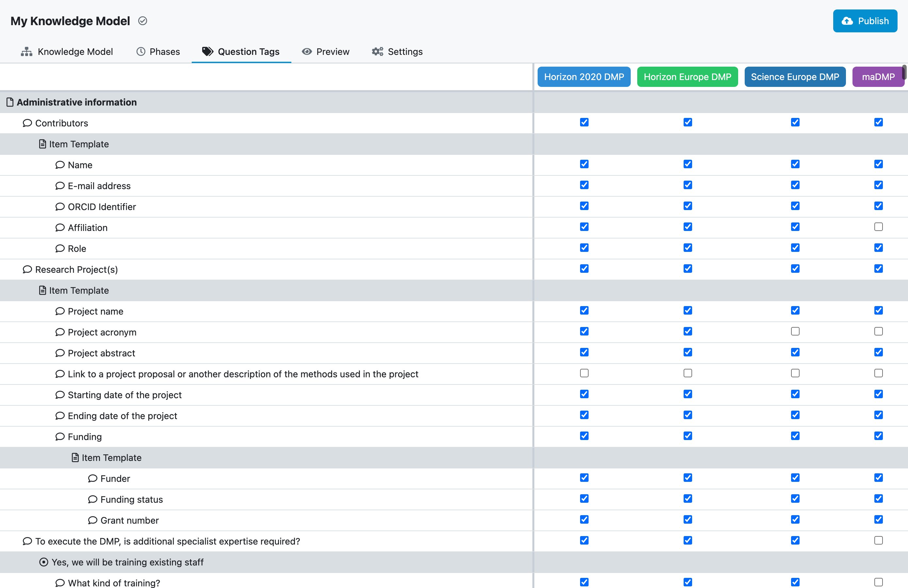Click the comment icon beside Ending date of the project

click(x=60, y=416)
